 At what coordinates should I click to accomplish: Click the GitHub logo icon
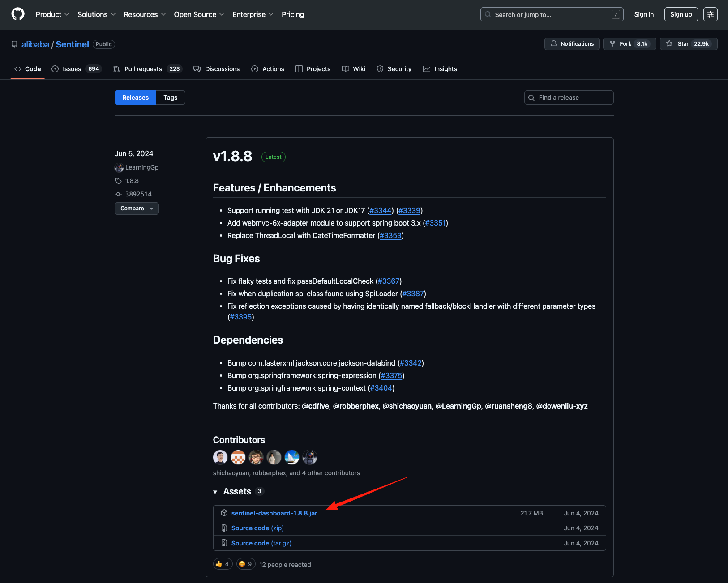pos(18,14)
